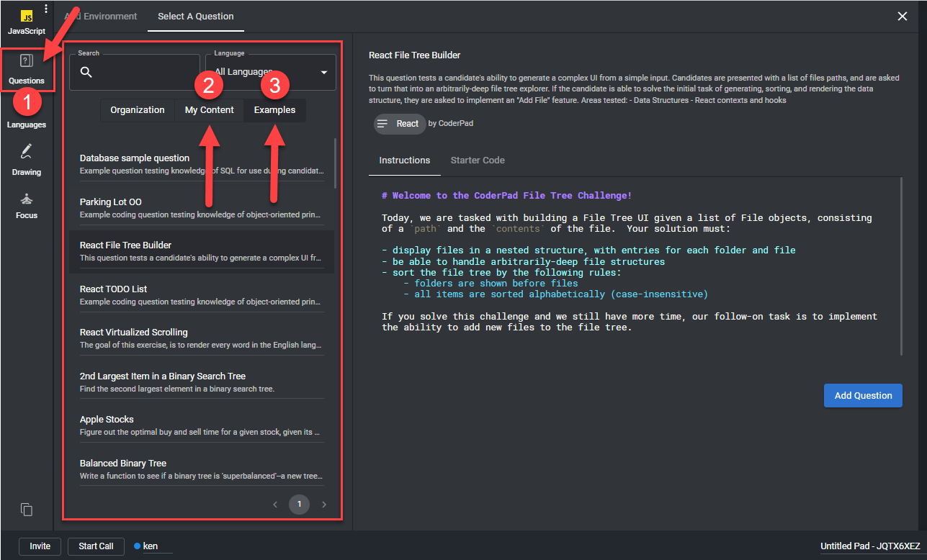
Task: Go to previous page of questions
Action: point(275,505)
